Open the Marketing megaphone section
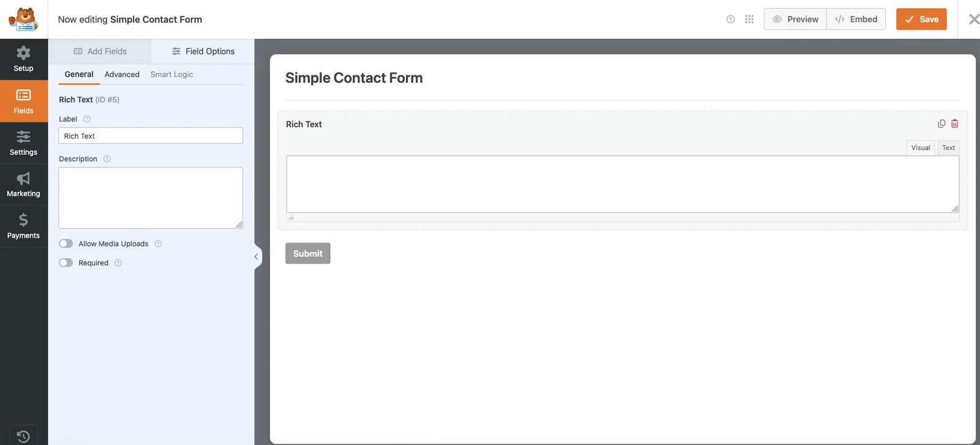 (x=23, y=178)
